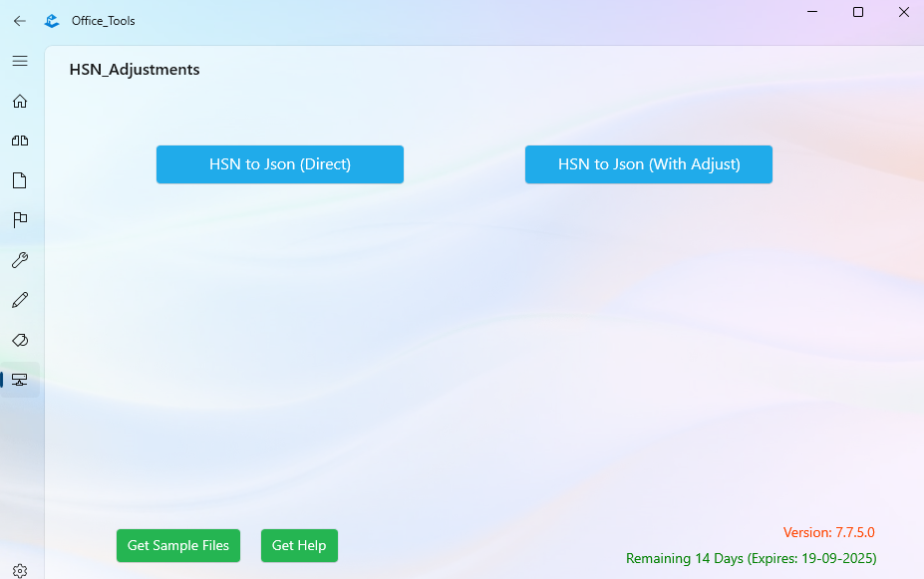Open HSN to Json (Direct) conversion

[x=279, y=164]
